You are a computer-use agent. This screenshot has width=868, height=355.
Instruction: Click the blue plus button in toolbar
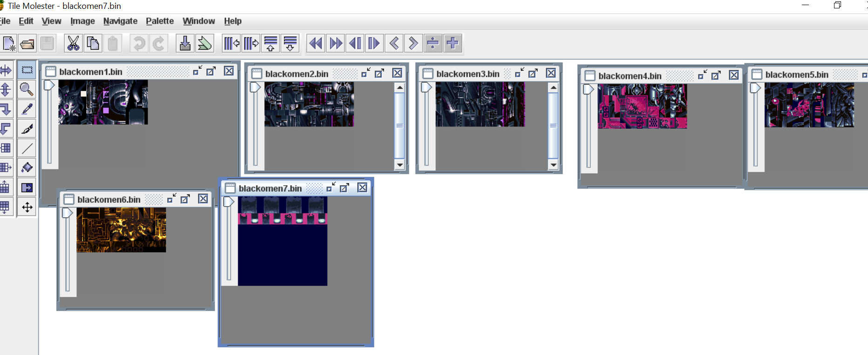pos(453,43)
